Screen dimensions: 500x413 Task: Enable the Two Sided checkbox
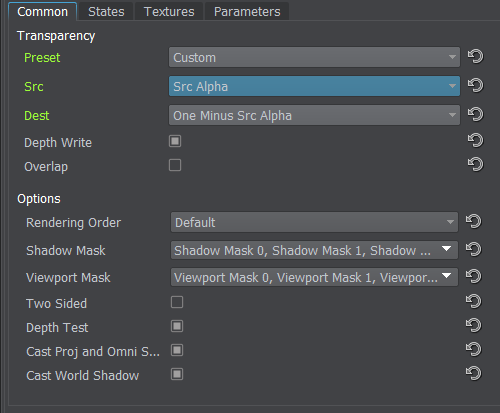click(x=177, y=302)
